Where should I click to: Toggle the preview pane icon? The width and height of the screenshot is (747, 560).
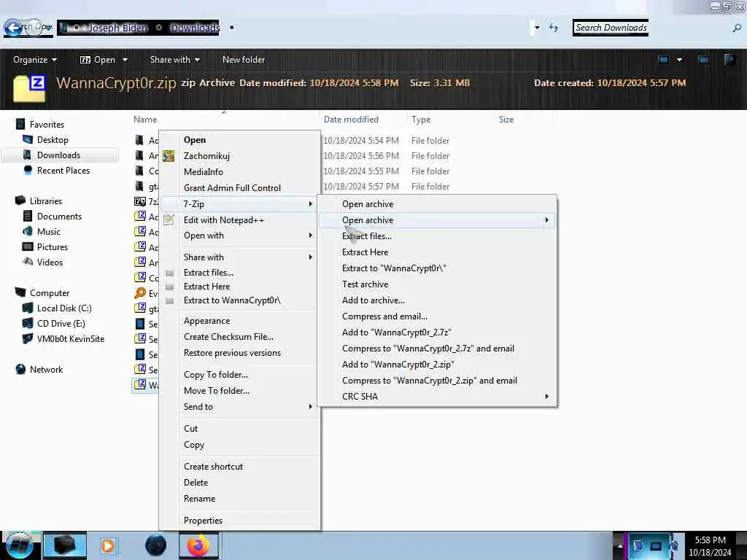pyautogui.click(x=703, y=60)
